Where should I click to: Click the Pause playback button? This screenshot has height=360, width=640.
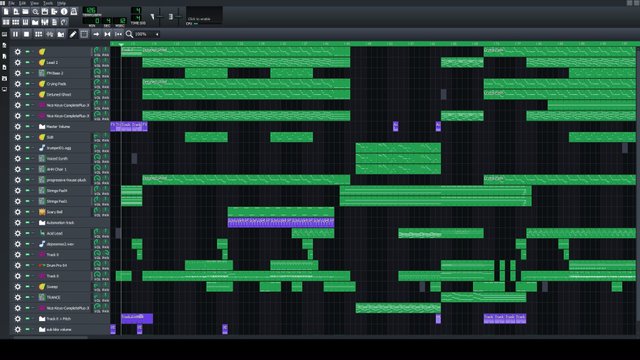pos(16,34)
